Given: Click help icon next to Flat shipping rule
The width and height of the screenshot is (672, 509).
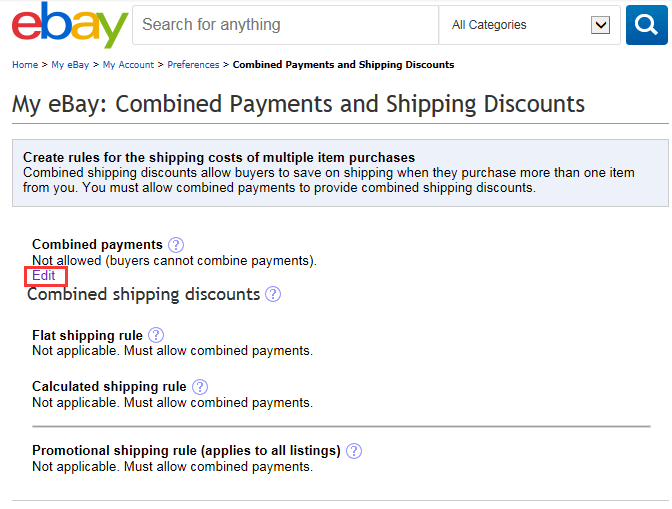Looking at the screenshot, I should tap(156, 335).
